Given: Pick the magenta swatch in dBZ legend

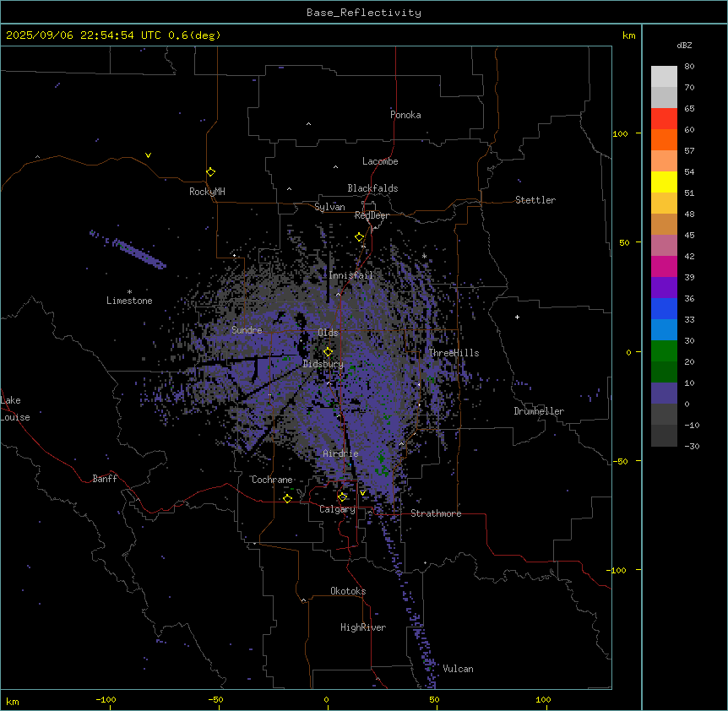Looking at the screenshot, I should pos(664,267).
